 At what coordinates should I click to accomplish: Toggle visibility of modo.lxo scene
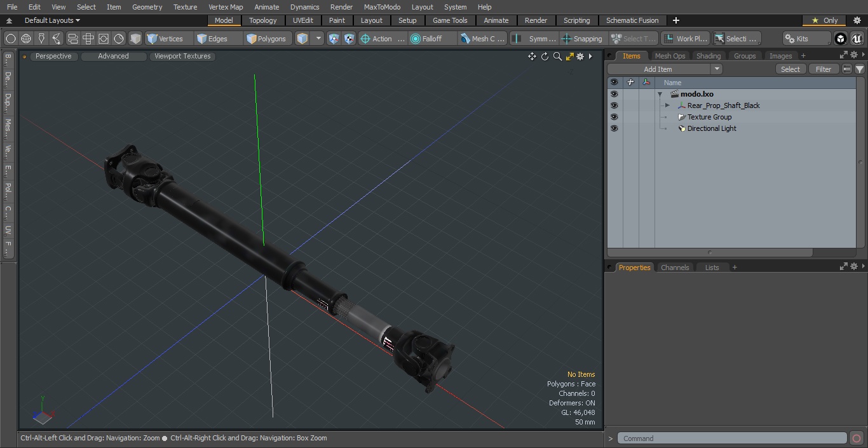pyautogui.click(x=614, y=94)
